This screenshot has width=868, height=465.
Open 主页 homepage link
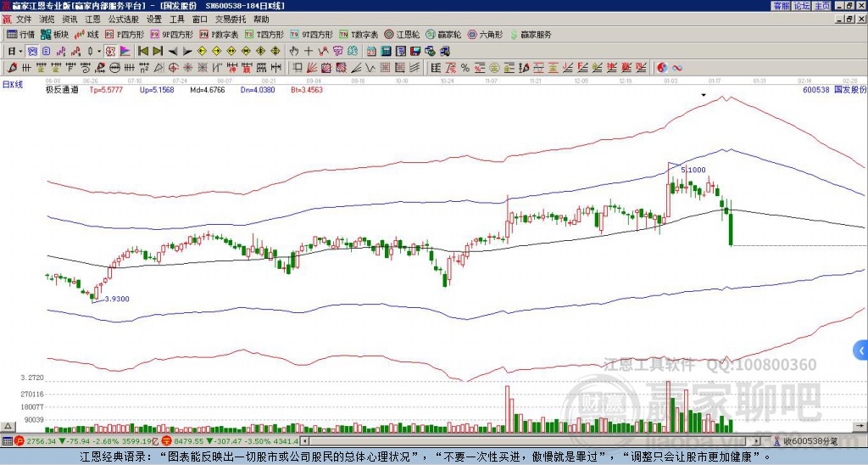[822, 6]
